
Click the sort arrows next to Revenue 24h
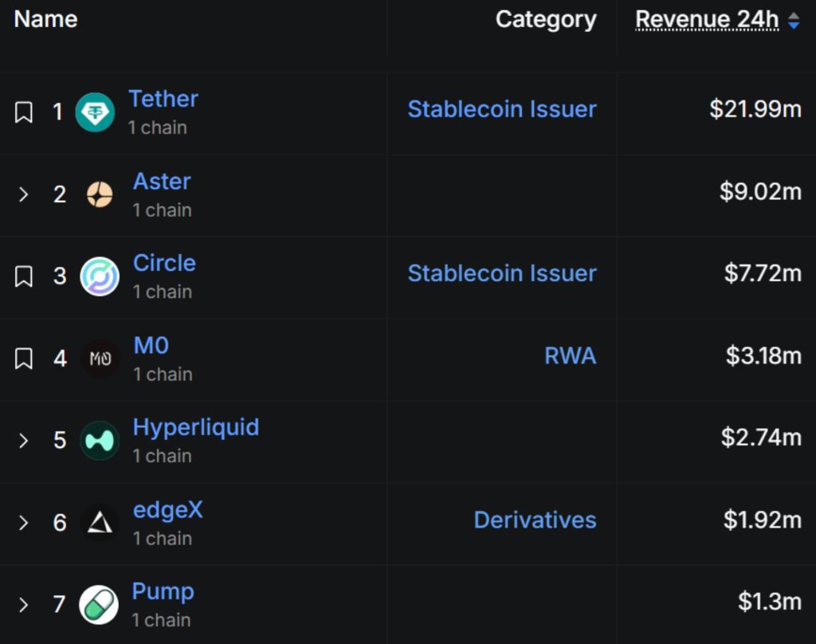click(x=794, y=21)
